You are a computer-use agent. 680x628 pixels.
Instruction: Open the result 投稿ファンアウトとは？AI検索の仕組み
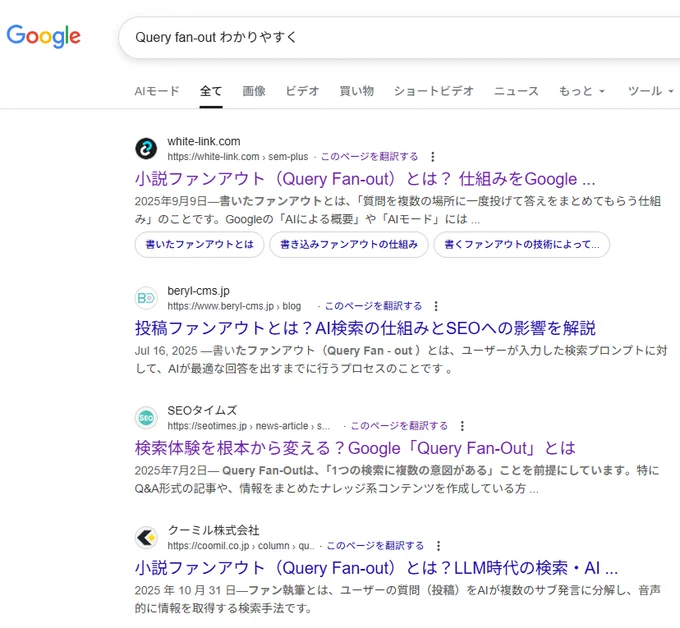pyautogui.click(x=365, y=328)
